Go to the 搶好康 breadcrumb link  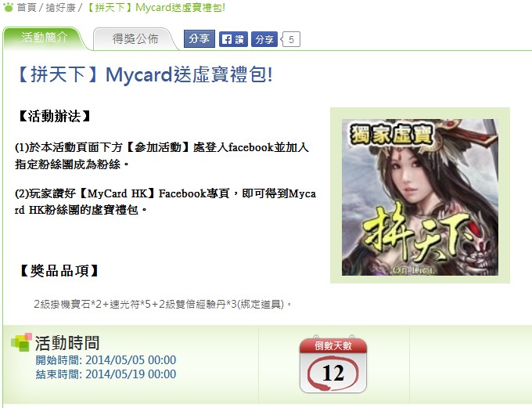point(61,8)
